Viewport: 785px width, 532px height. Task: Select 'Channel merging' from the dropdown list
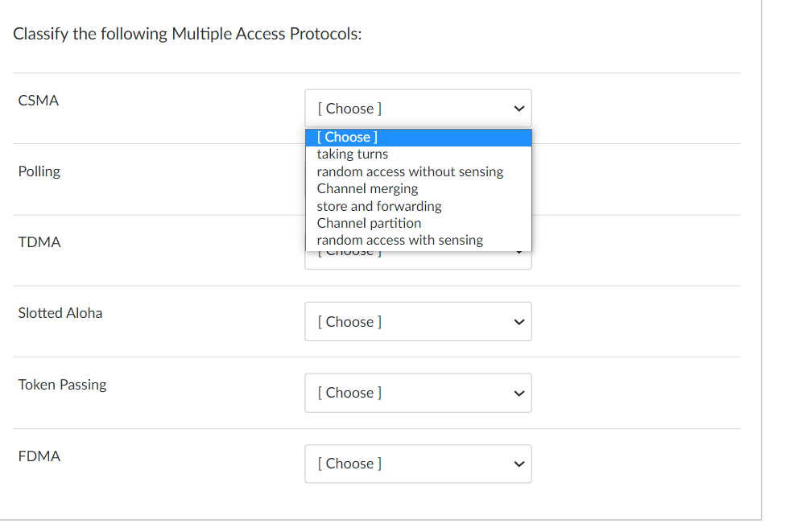[x=367, y=188]
